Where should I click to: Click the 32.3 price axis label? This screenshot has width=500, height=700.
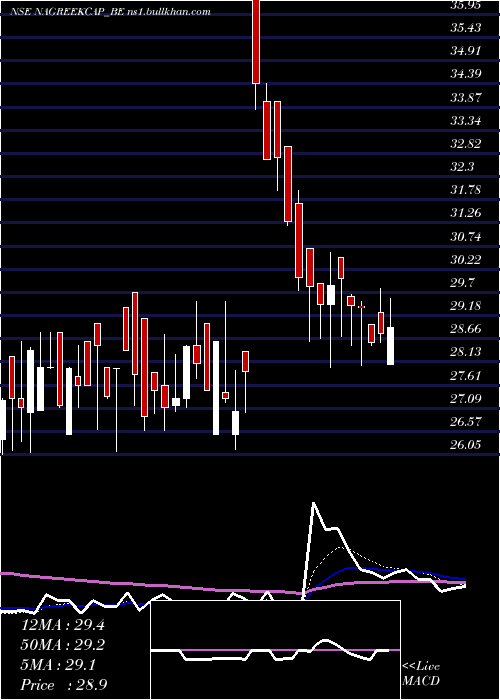[462, 167]
